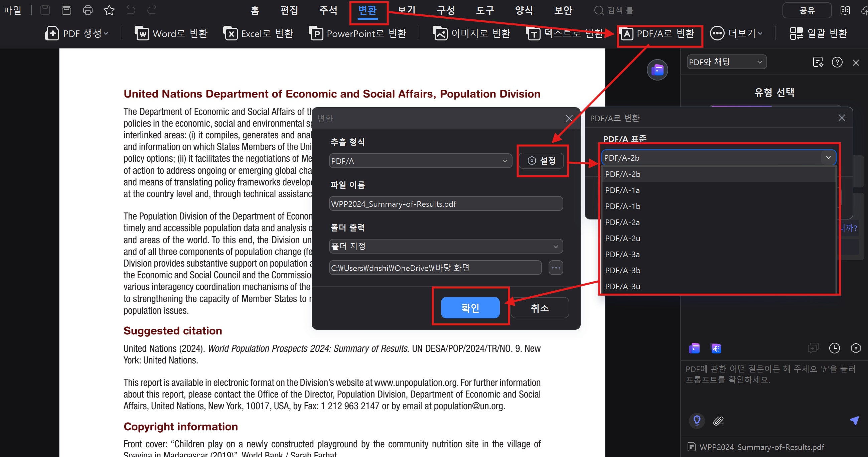Open the 추출 형식 PDF/A dropdown
Viewport: 868px width, 457px height.
click(420, 161)
